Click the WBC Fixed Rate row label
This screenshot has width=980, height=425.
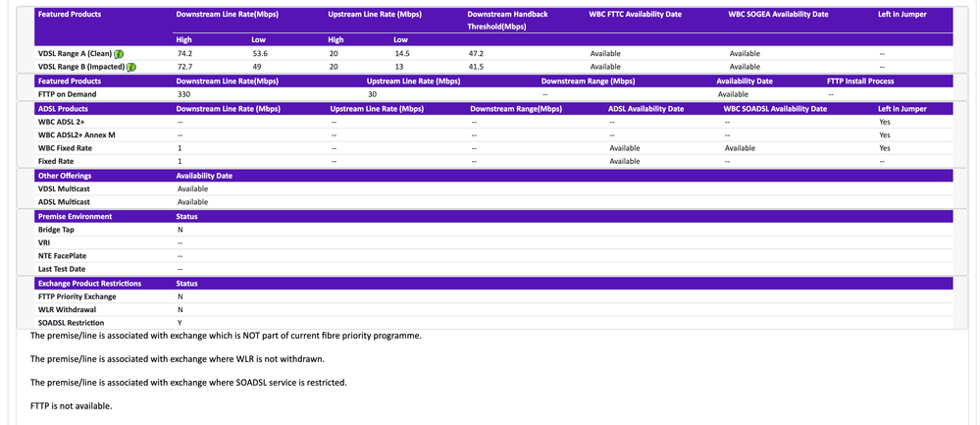(x=64, y=147)
